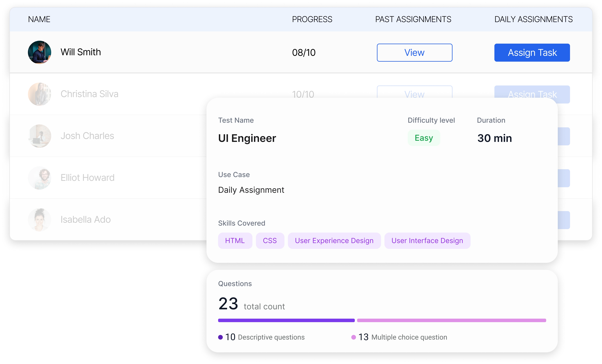Click the User Interface Design tag
Image resolution: width=602 pixels, height=364 pixels.
click(427, 241)
